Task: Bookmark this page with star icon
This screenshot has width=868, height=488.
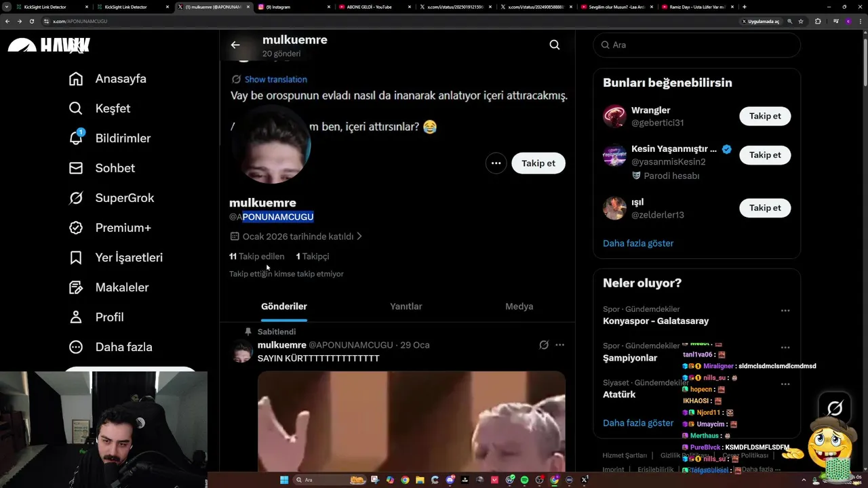Action: (801, 21)
